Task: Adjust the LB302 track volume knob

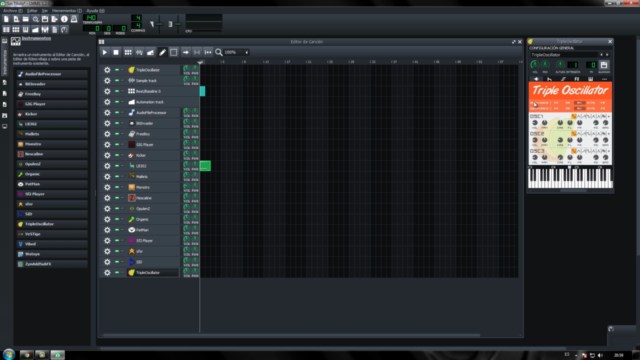Action: (x=186, y=164)
